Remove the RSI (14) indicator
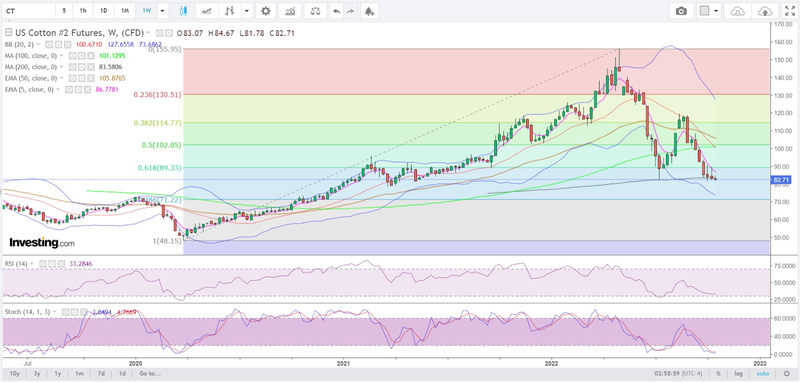This screenshot has height=382, width=800. [60, 264]
